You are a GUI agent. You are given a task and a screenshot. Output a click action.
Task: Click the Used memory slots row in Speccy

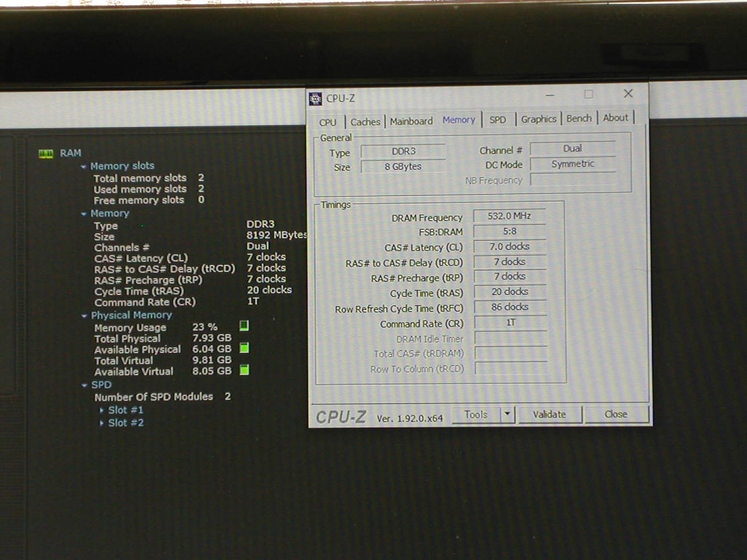pos(149,189)
